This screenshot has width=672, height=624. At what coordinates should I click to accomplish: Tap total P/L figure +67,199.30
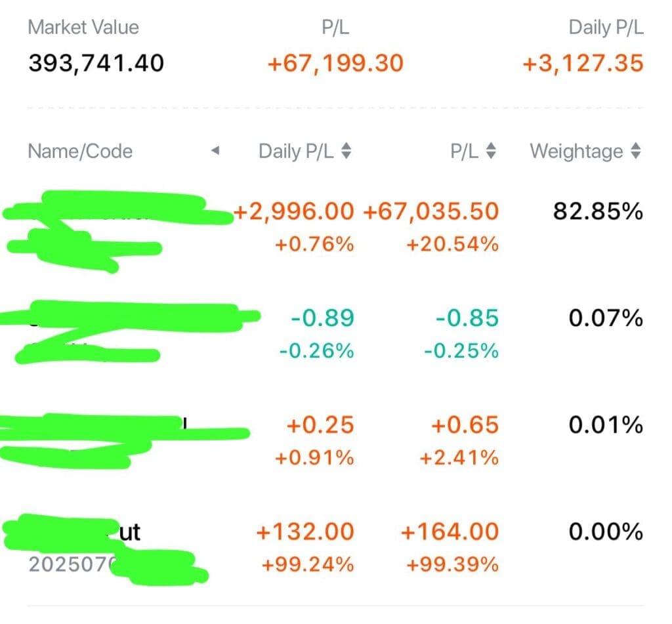click(335, 63)
